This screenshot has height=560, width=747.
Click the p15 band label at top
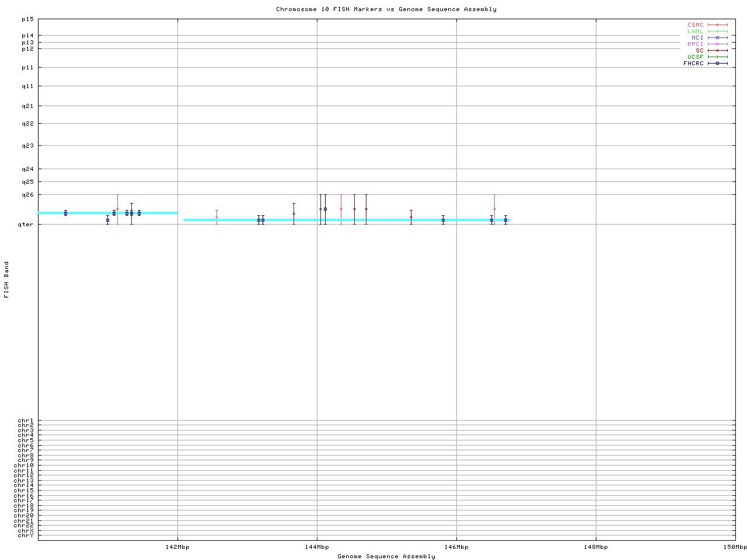[x=27, y=19]
